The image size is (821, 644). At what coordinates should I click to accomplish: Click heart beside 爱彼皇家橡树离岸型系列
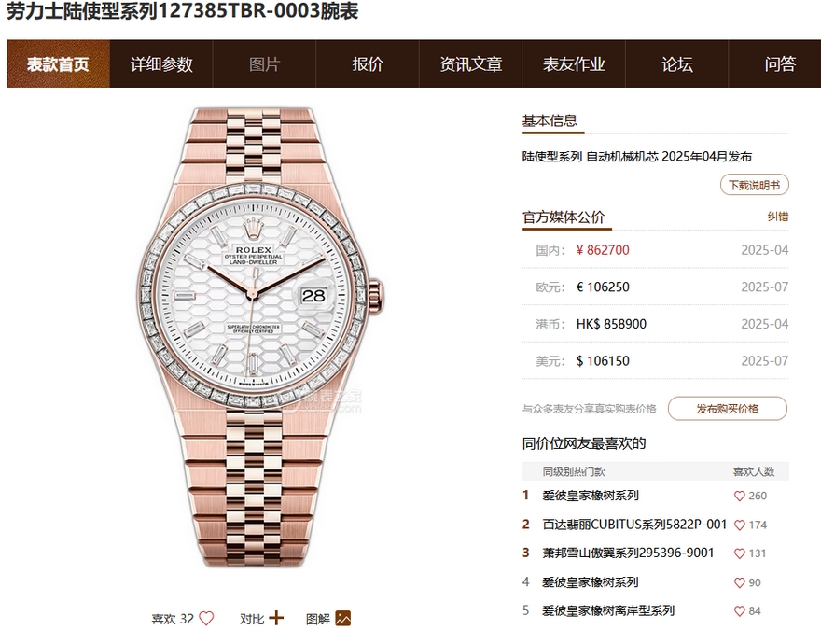pos(739,611)
